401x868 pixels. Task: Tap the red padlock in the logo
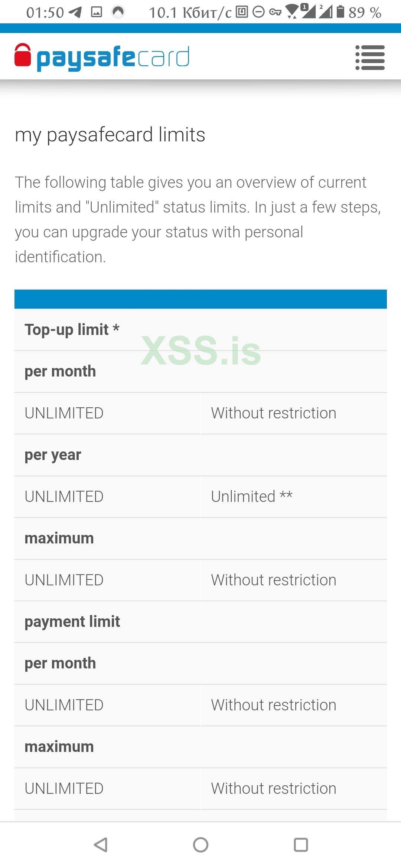pyautogui.click(x=23, y=55)
